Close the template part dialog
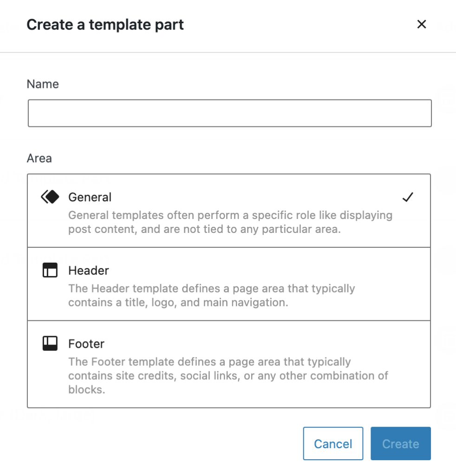Screen dimensions: 456x476 pyautogui.click(x=422, y=25)
